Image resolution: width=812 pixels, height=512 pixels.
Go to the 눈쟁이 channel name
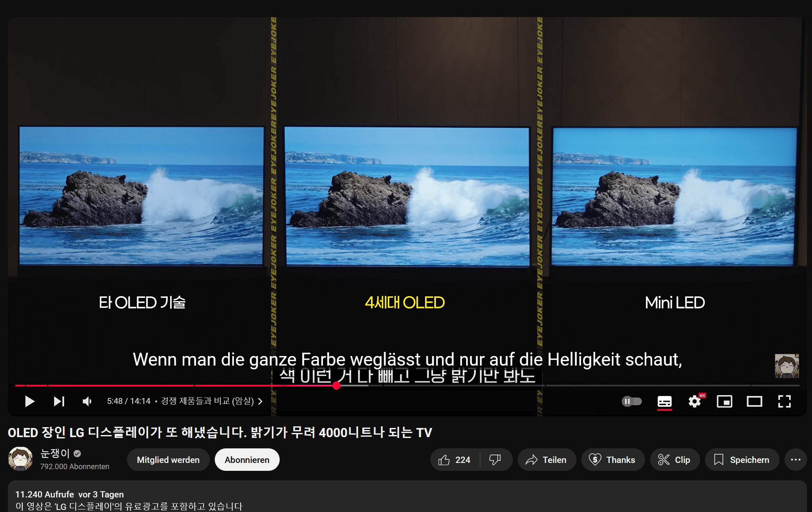55,453
